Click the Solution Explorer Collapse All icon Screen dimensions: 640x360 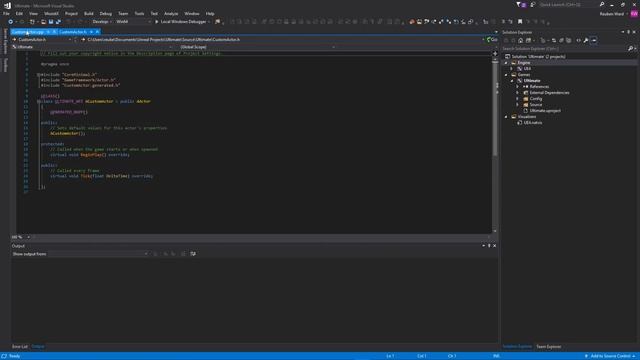click(561, 40)
